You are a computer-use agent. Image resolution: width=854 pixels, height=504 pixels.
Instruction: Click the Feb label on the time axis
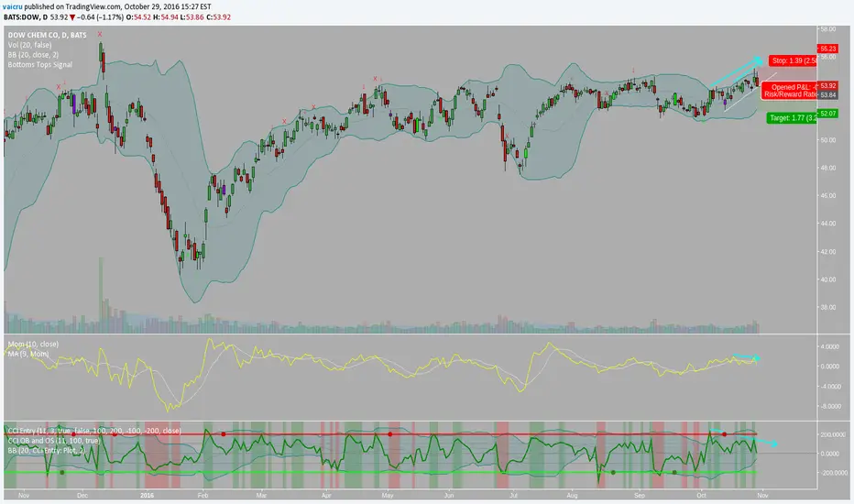tap(203, 495)
